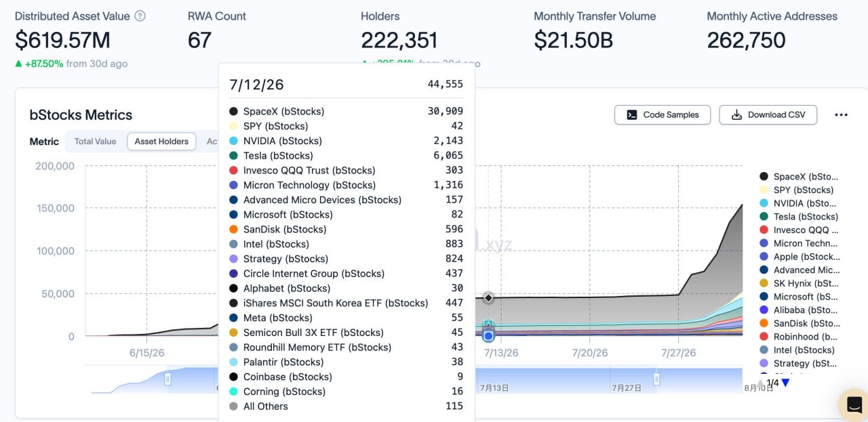
Task: Toggle Advanced Micro Devices in chart legend
Action: click(798, 270)
